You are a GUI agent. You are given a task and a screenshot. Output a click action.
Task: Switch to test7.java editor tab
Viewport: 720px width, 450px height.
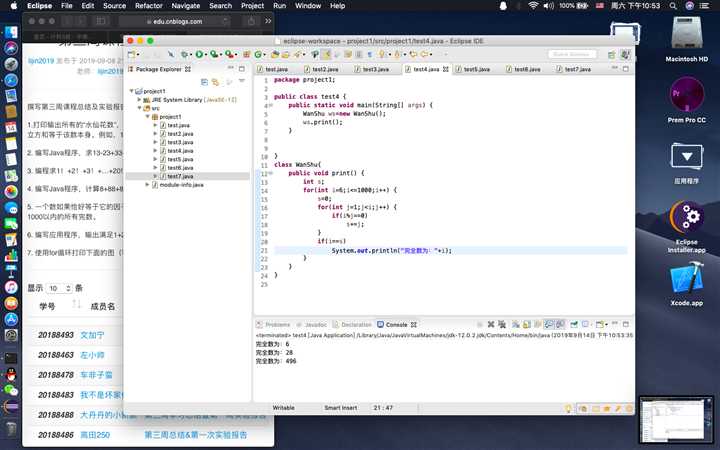tap(578, 69)
